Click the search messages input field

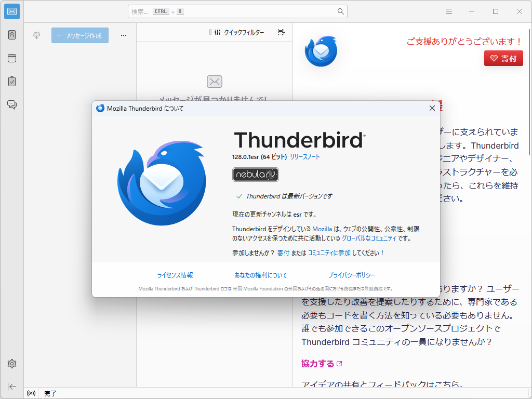pyautogui.click(x=236, y=11)
